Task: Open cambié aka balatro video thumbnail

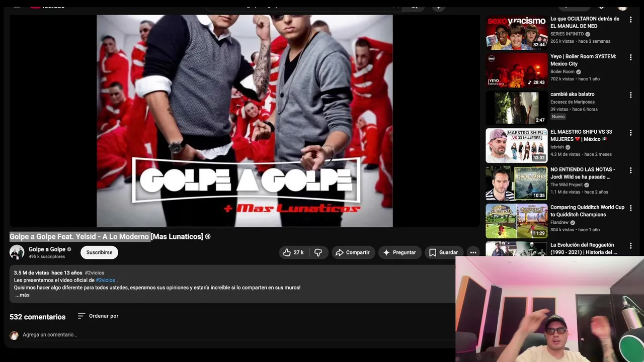Action: coord(516,108)
